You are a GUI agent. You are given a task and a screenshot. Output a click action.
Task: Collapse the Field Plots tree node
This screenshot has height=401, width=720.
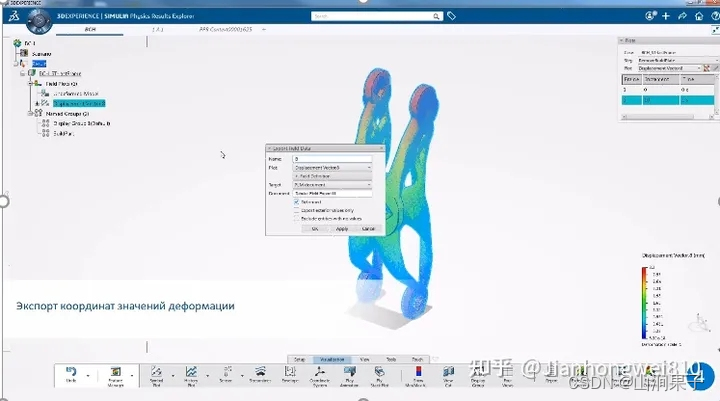coord(30,84)
